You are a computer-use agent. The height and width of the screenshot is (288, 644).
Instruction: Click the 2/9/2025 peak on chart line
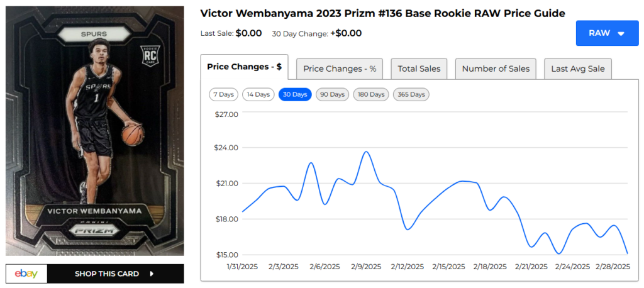366,152
